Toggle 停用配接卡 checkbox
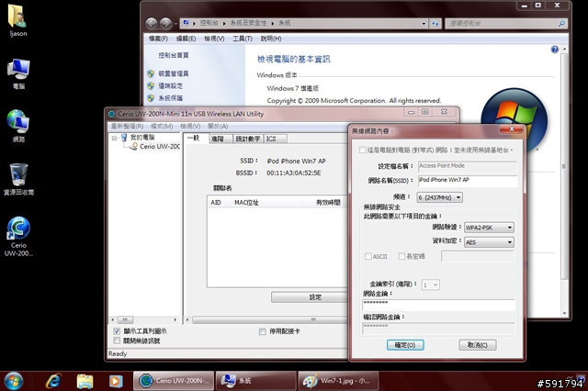The width and height of the screenshot is (588, 391). coord(263,331)
